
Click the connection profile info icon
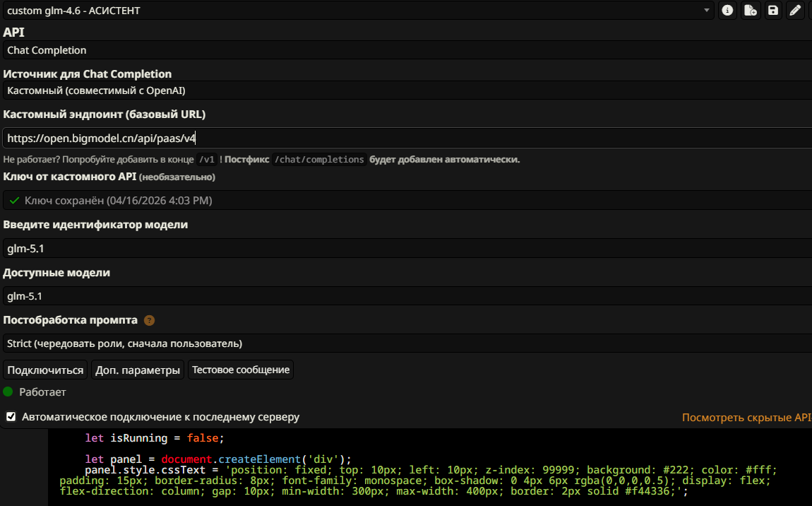pyautogui.click(x=727, y=11)
